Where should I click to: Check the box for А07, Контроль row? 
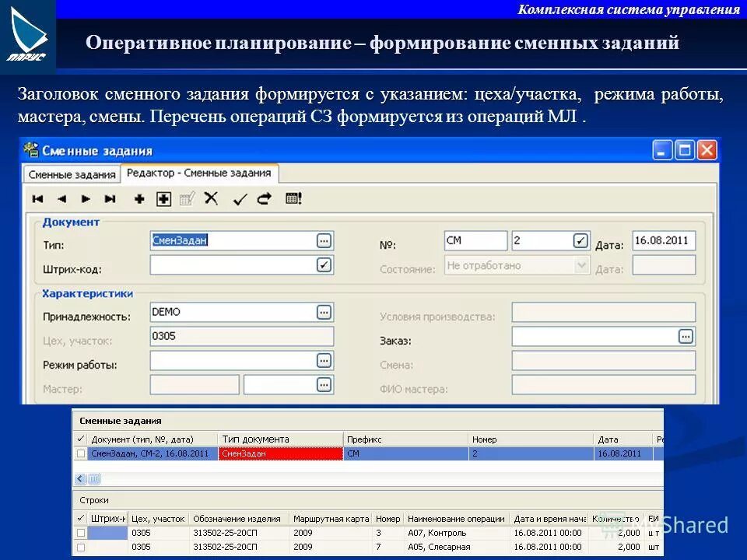pyautogui.click(x=81, y=533)
